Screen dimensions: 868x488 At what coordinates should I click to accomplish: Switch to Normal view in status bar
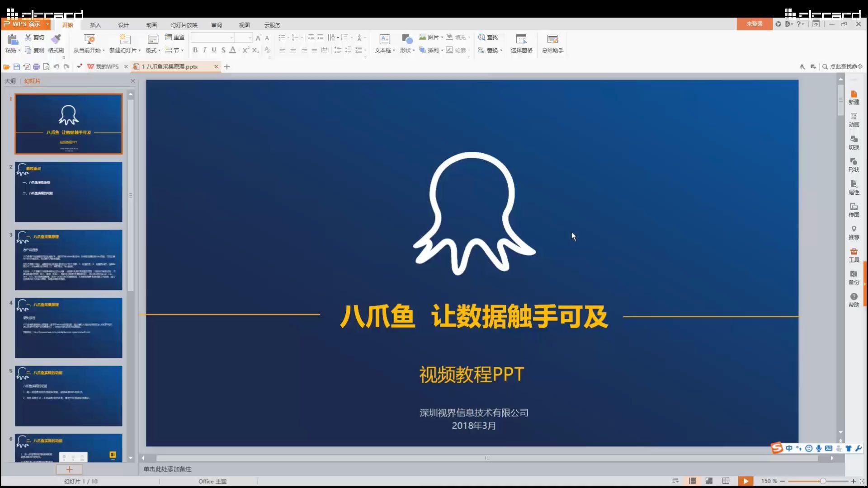point(692,481)
